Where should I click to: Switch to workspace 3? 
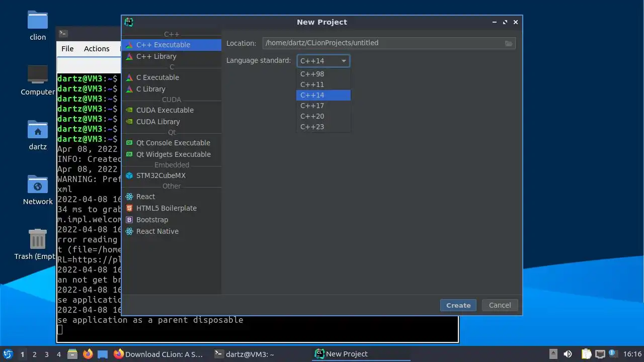(46, 354)
